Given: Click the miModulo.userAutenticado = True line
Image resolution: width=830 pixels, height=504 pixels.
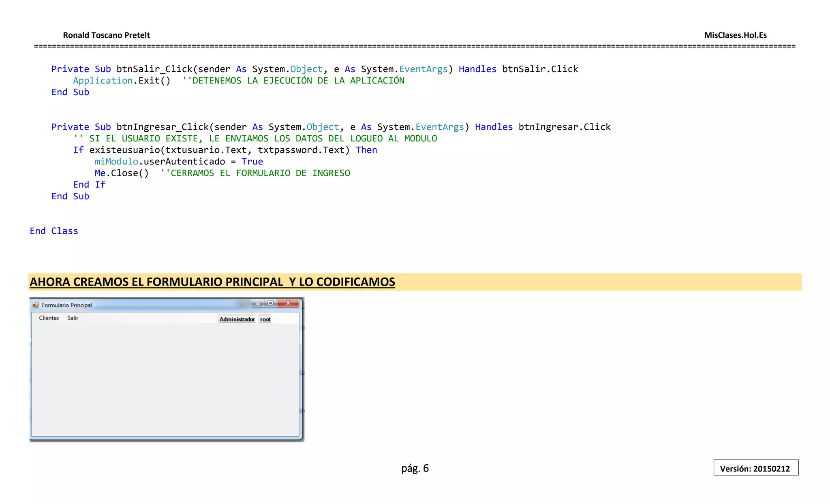Looking at the screenshot, I should pos(178,162).
